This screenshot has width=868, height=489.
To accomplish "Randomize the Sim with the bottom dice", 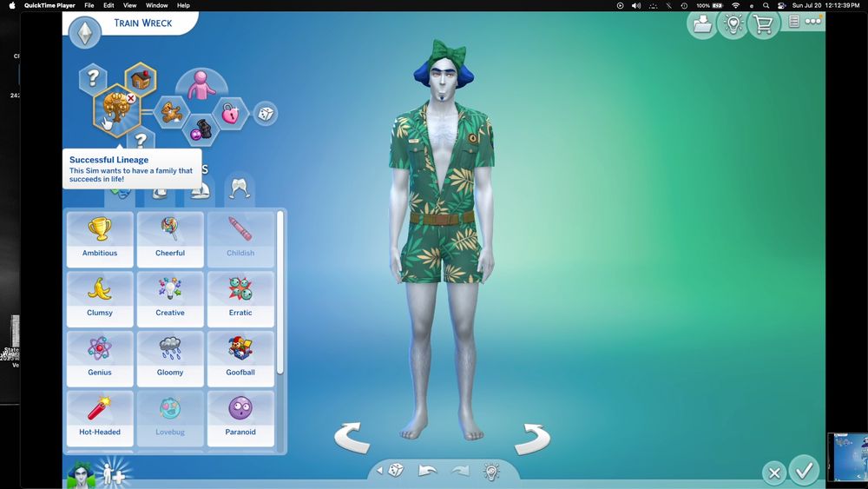I will tap(395, 470).
